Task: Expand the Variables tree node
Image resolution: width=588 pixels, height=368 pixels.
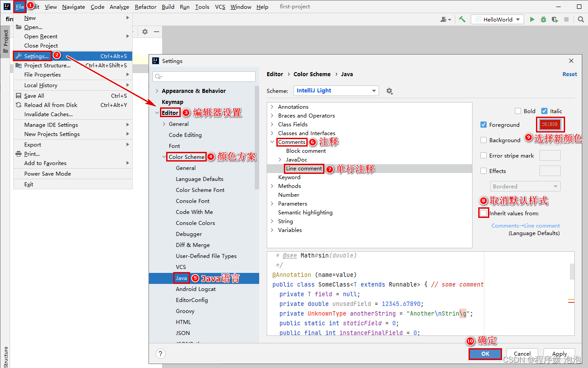Action: pyautogui.click(x=272, y=230)
